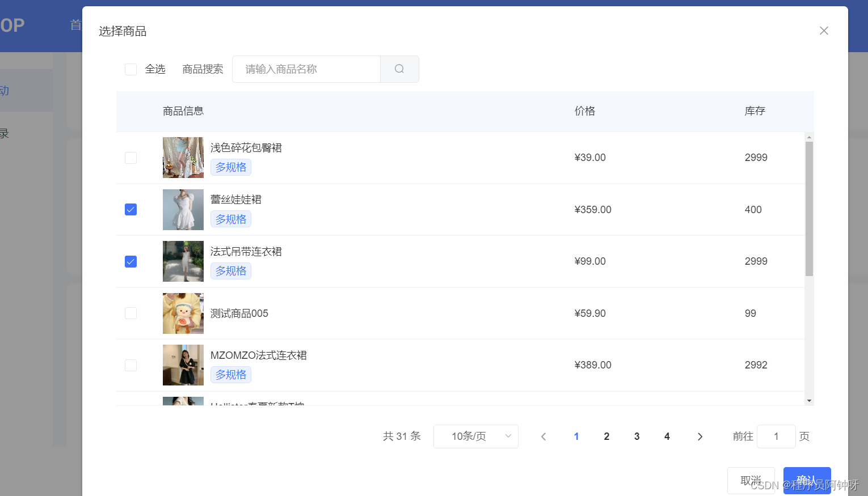Click the price ¥59.90
The height and width of the screenshot is (496, 868).
click(x=590, y=313)
